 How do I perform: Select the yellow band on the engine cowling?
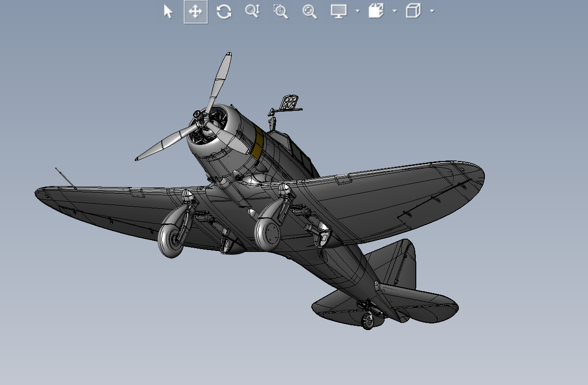click(x=258, y=142)
